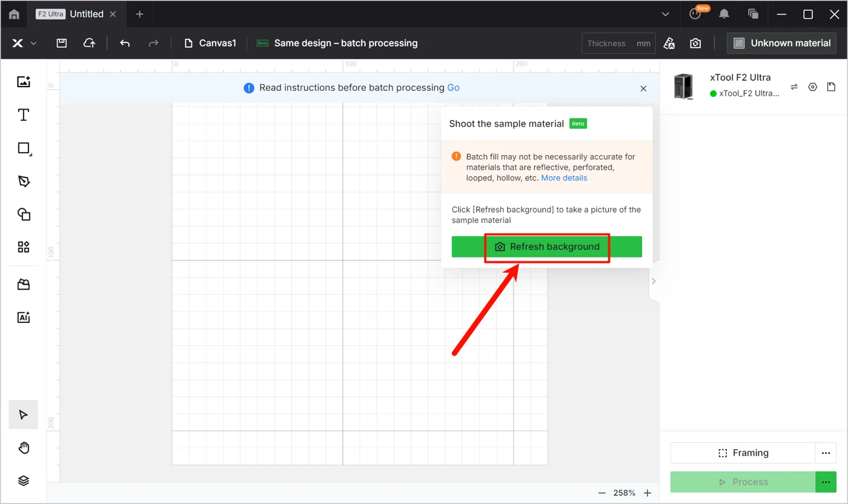This screenshot has height=504, width=848.
Task: Open the materials box tool
Action: click(x=24, y=285)
